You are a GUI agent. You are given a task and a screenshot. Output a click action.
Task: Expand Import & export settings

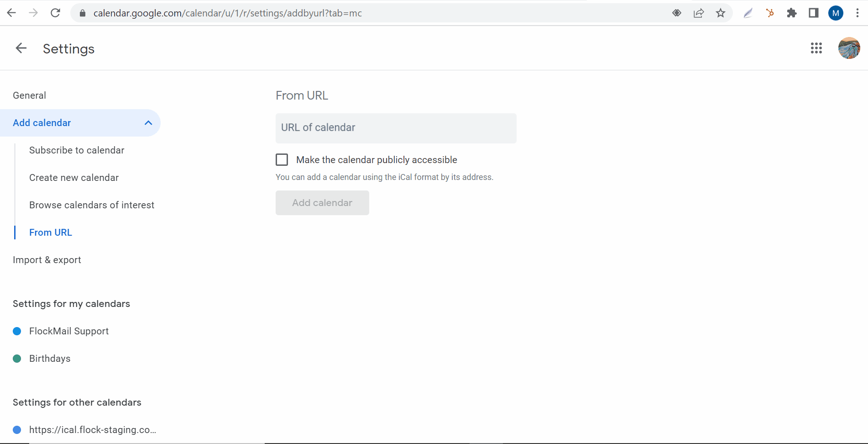pos(47,259)
